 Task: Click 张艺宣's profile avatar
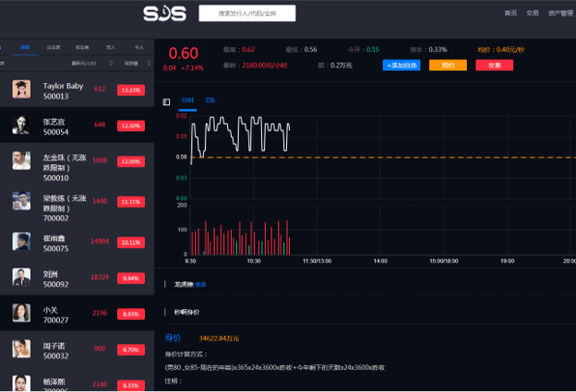(x=21, y=125)
